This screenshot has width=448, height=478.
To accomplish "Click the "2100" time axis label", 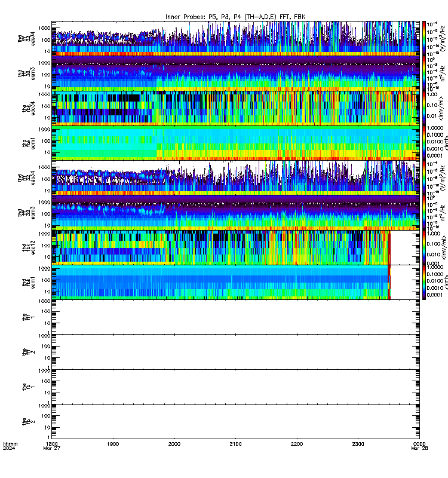I will pos(235,444).
